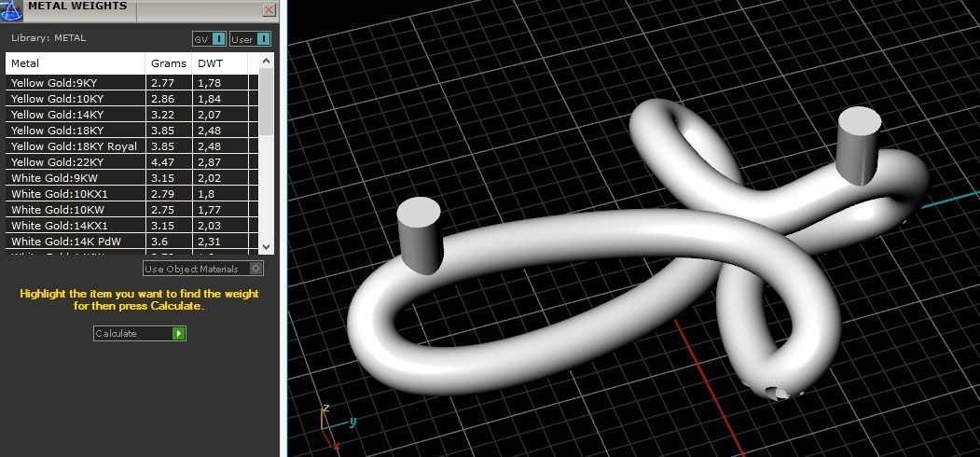
Task: Click the 4.47 grams value
Action: (162, 162)
